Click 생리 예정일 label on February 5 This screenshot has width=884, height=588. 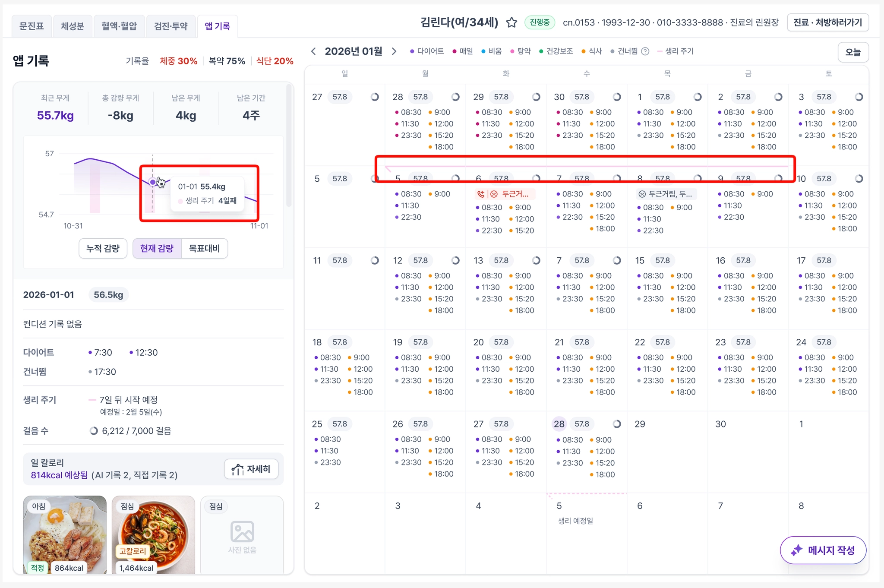tap(575, 521)
